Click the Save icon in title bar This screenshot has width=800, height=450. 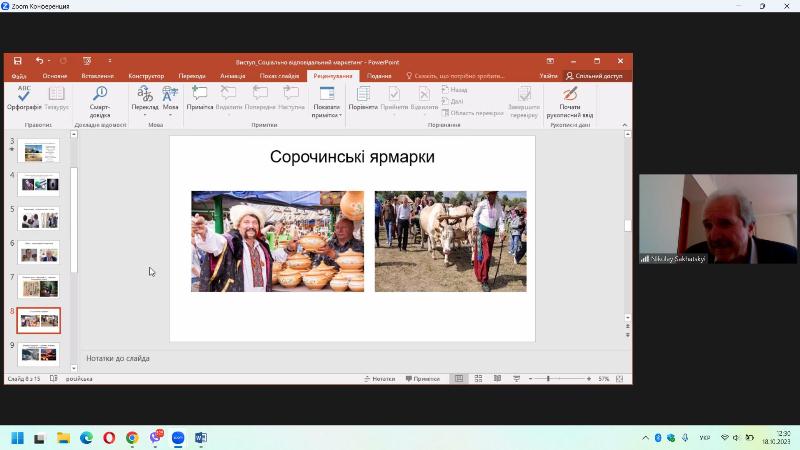pos(17,61)
